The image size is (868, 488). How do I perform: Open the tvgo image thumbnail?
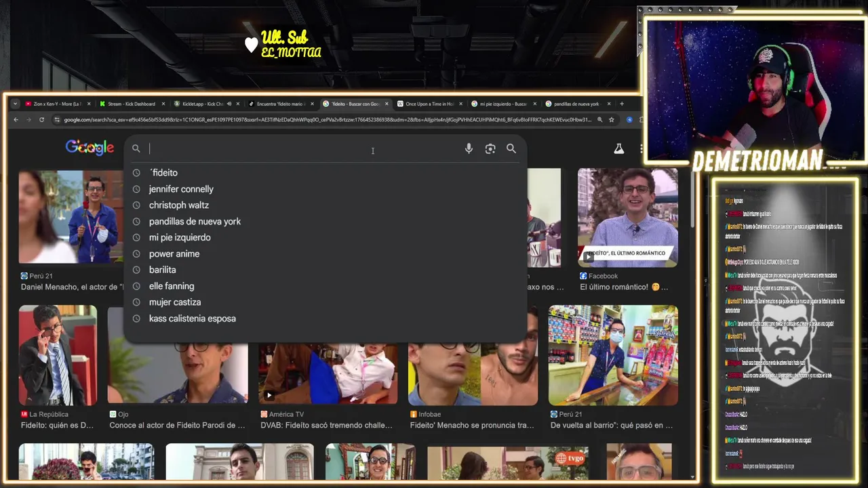click(x=508, y=462)
